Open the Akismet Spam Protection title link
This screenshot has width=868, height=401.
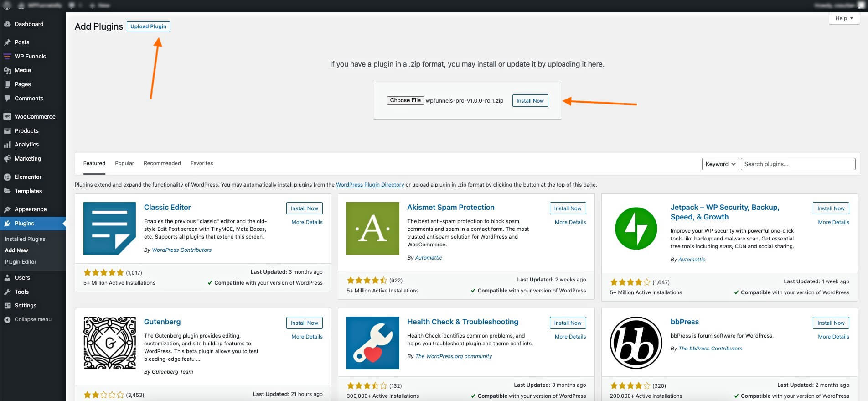pos(450,207)
